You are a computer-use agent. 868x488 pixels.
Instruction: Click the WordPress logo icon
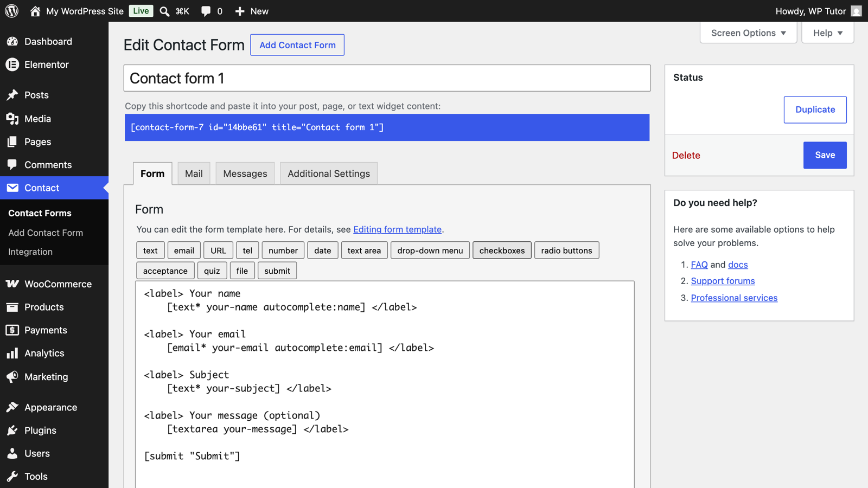point(11,11)
